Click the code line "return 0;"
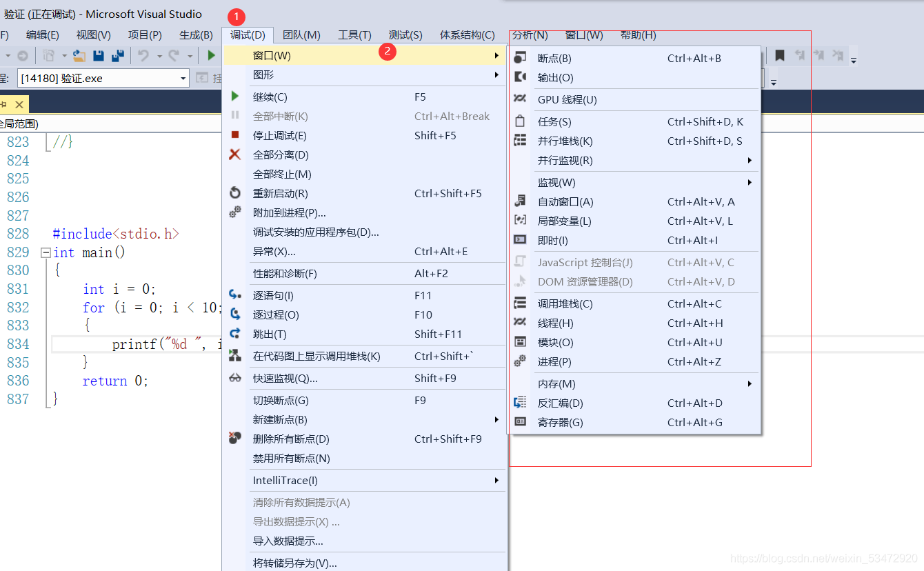 [x=115, y=381]
